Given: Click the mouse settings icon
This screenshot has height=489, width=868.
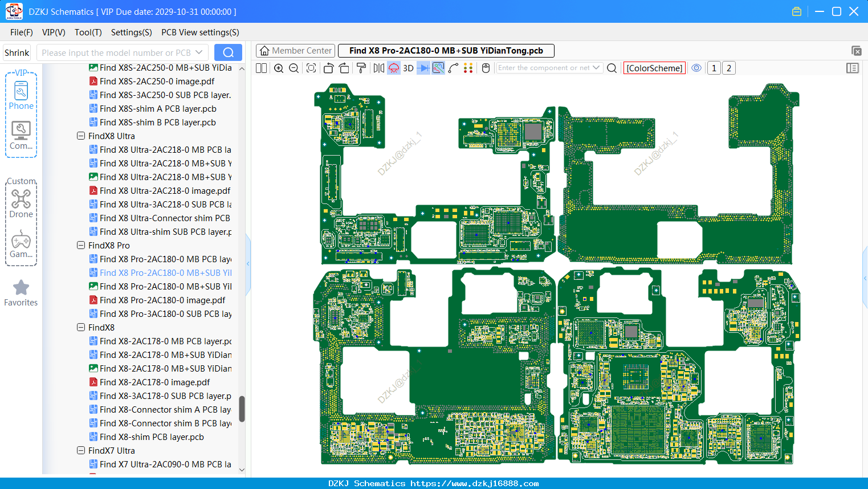Looking at the screenshot, I should (x=486, y=68).
